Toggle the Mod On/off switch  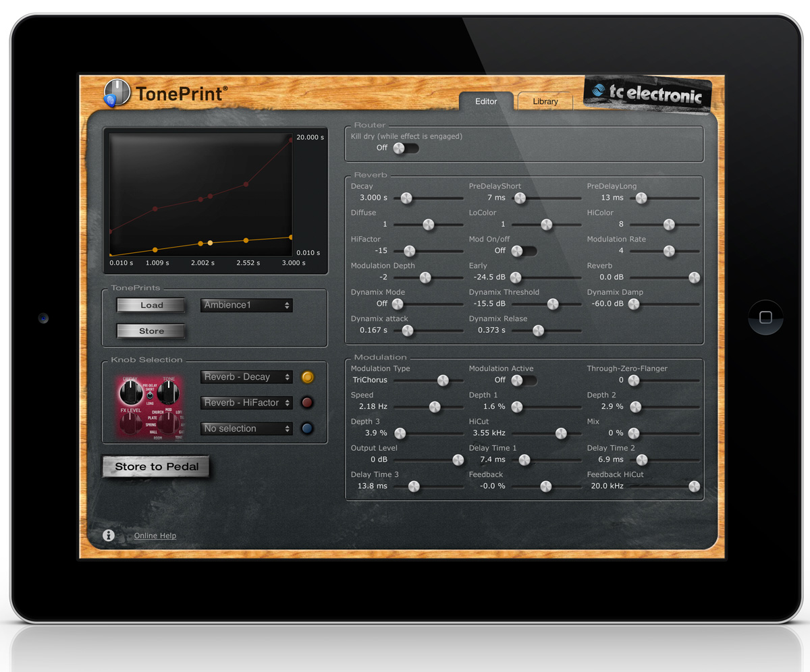(x=524, y=251)
